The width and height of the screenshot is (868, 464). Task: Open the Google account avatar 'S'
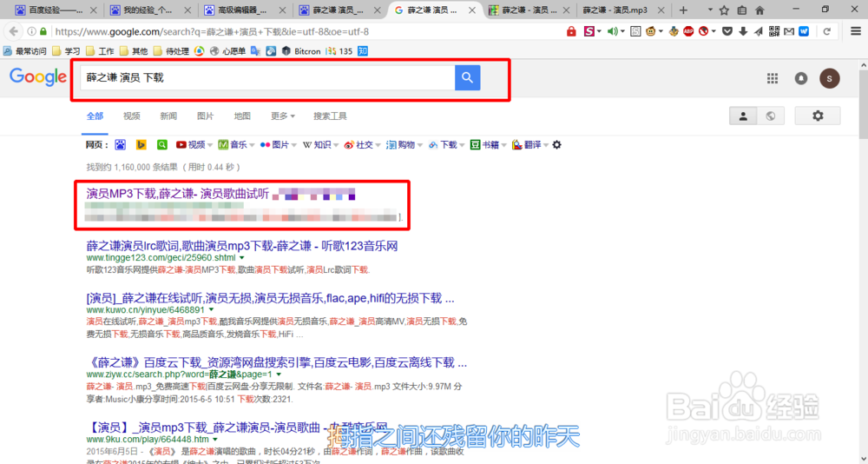(829, 78)
